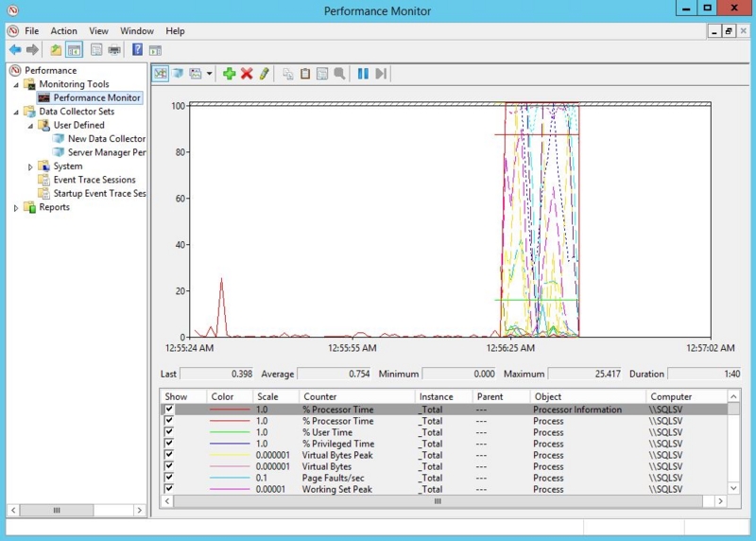Click the Back arrow in toolbar

[15, 50]
